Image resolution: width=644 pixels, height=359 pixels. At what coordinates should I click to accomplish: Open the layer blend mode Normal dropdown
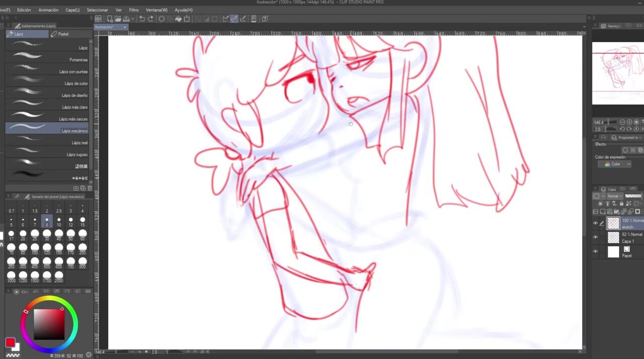point(615,196)
